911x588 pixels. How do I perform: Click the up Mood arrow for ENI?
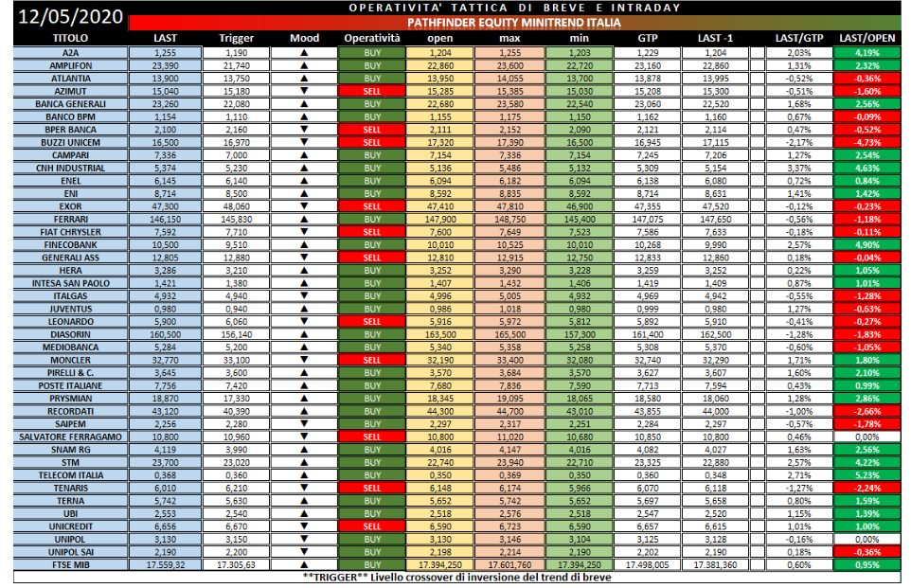click(x=304, y=193)
